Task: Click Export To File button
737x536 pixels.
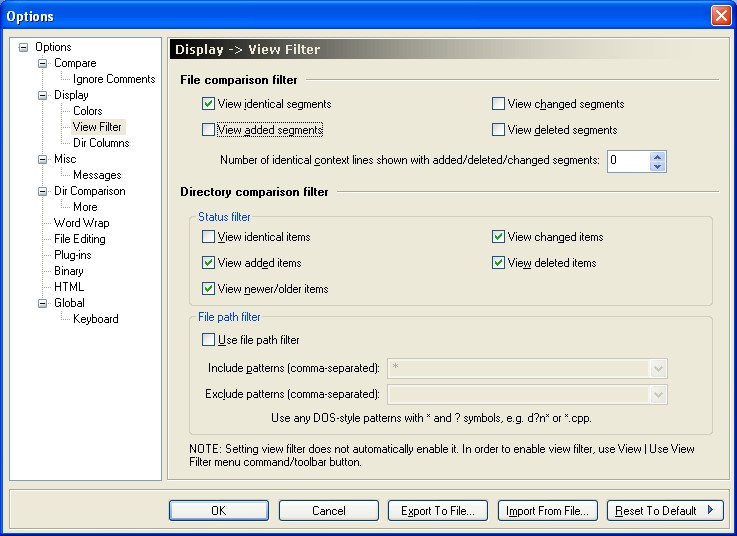Action: (438, 511)
